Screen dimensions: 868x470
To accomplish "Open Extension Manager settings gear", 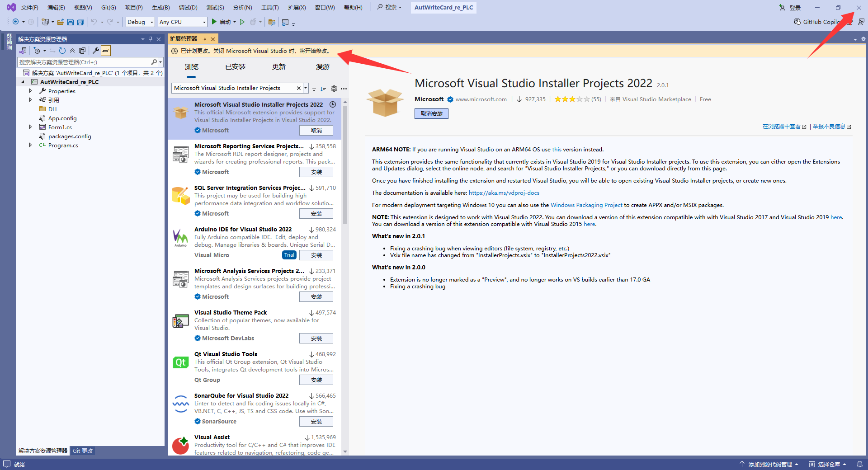I will [334, 89].
